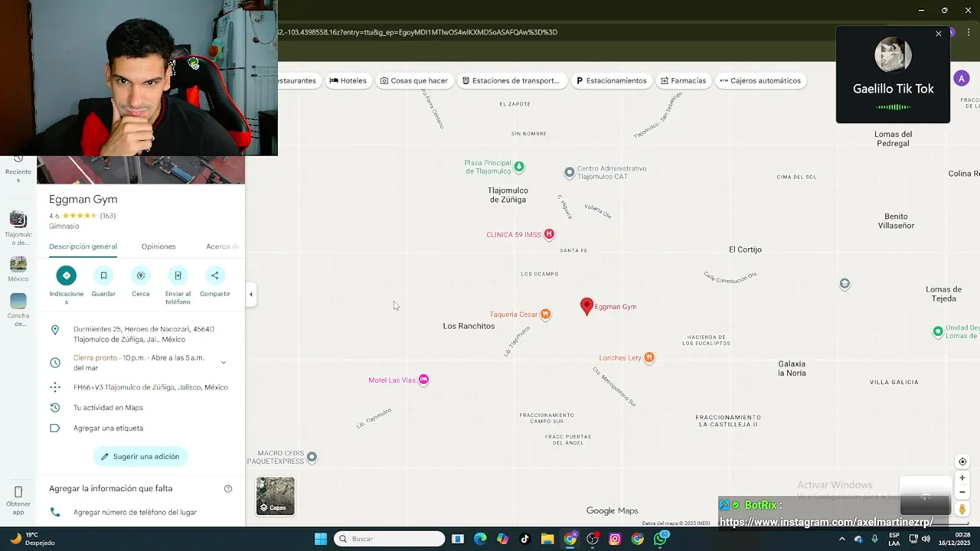Screen dimensions: 980x551
Task: Click the Compartir share icon
Action: (214, 275)
